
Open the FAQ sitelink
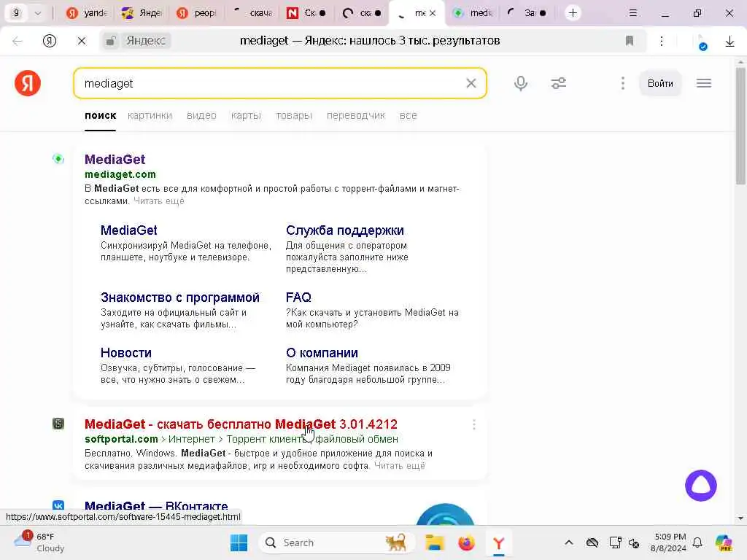298,297
